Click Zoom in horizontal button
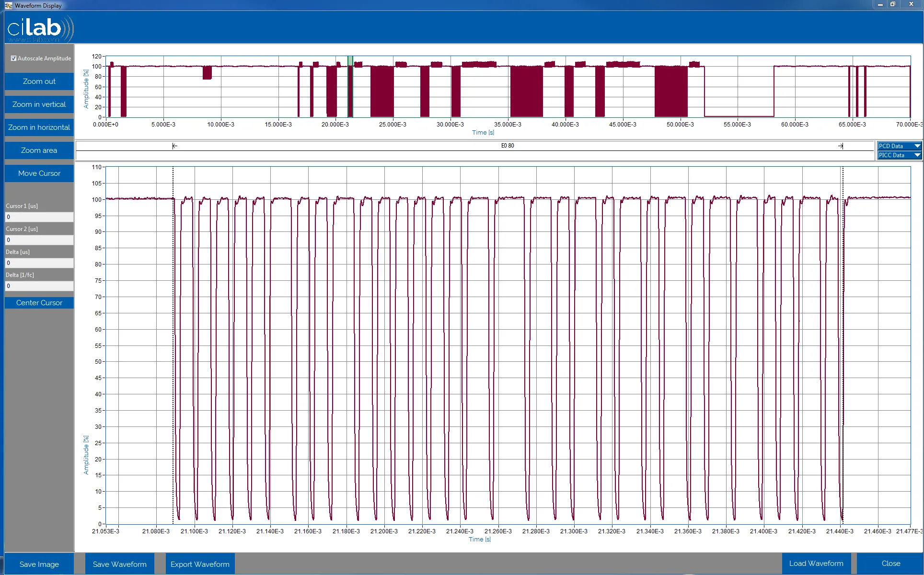Viewport: 924px width, 575px height. point(39,127)
